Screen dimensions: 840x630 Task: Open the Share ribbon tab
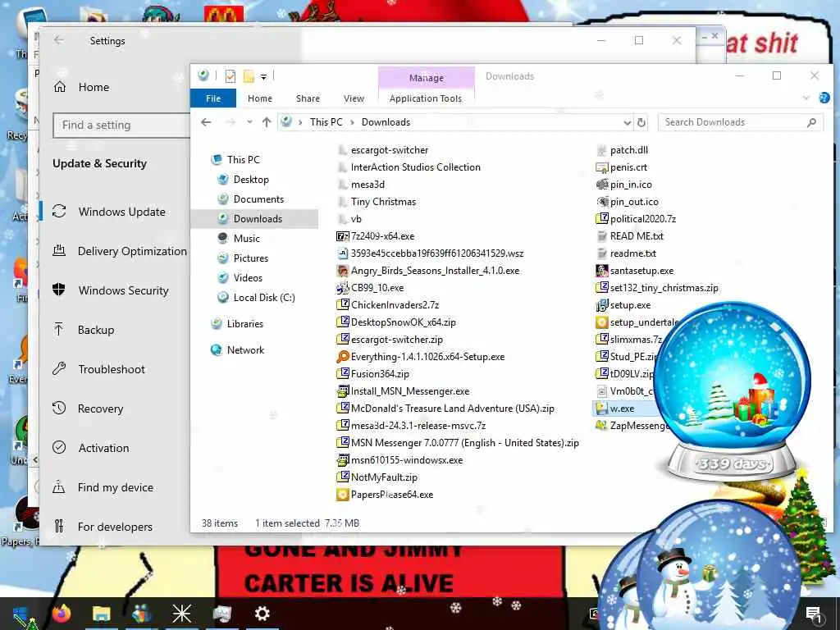(x=308, y=98)
